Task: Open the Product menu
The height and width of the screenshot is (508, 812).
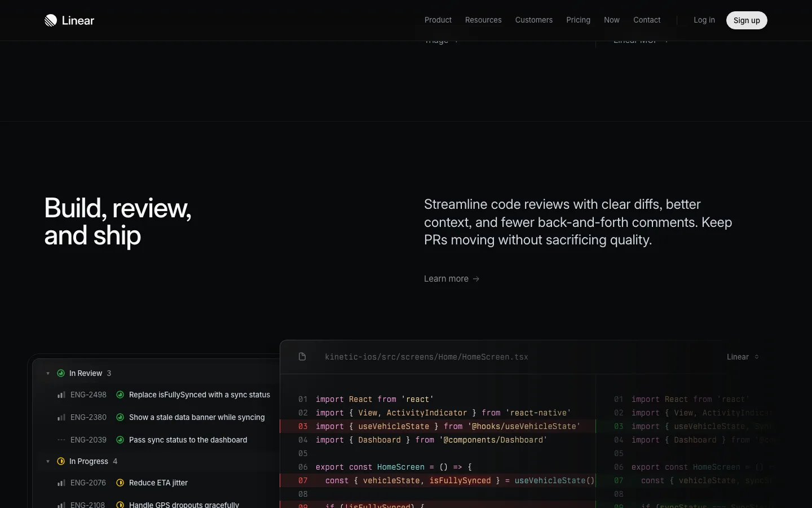Action: (x=438, y=20)
